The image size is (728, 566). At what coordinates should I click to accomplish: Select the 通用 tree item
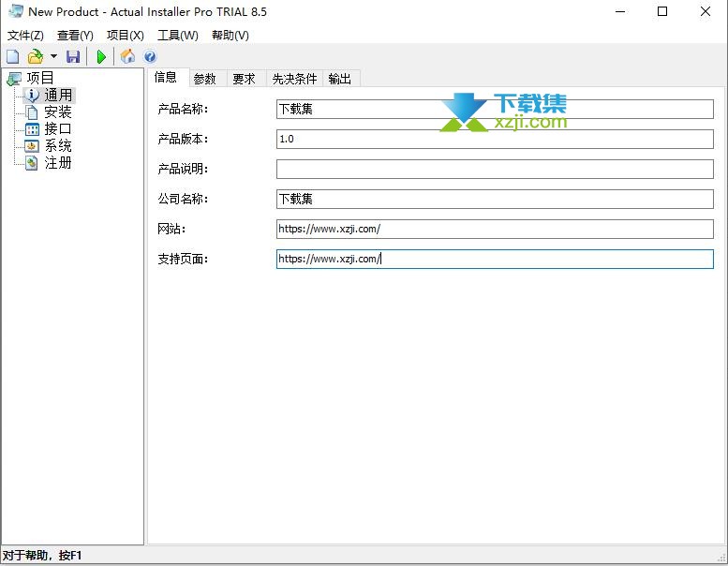pyautogui.click(x=58, y=96)
